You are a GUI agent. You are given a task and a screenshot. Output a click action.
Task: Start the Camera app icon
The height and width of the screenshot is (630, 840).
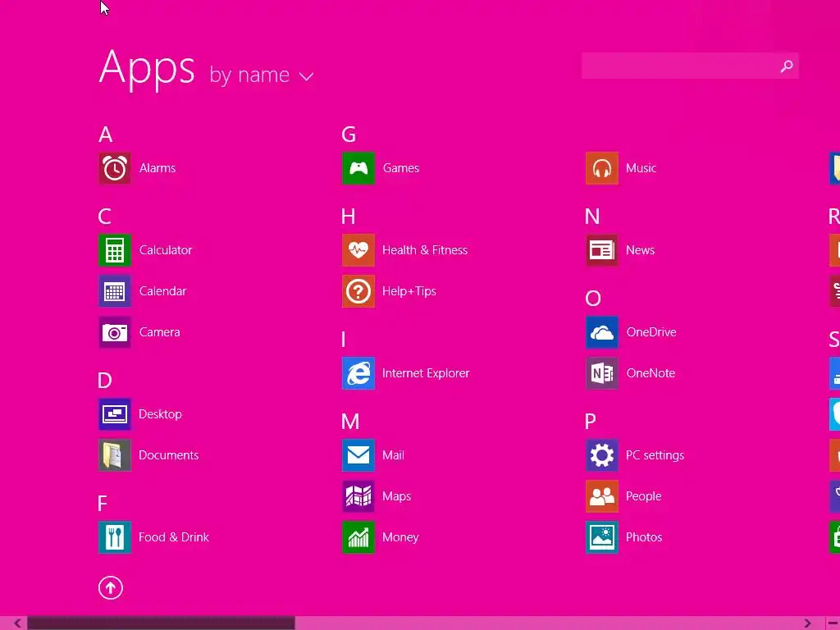[114, 332]
